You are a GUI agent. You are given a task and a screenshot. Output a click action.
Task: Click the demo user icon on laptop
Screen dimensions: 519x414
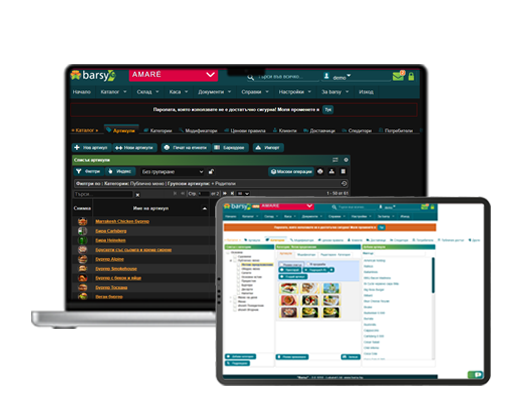327,76
